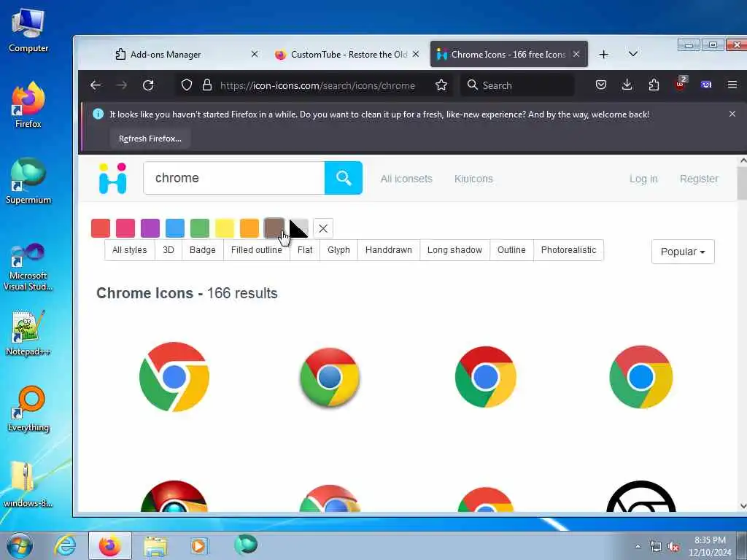Viewport: 747px width, 560px height.
Task: Dismiss the Firefox refresh notification bar
Action: pos(732,114)
